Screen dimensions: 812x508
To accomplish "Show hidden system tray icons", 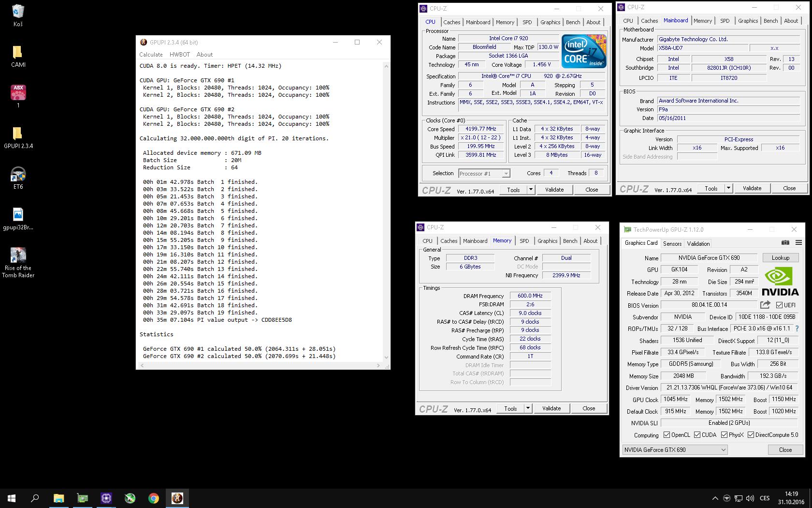I will 715,498.
